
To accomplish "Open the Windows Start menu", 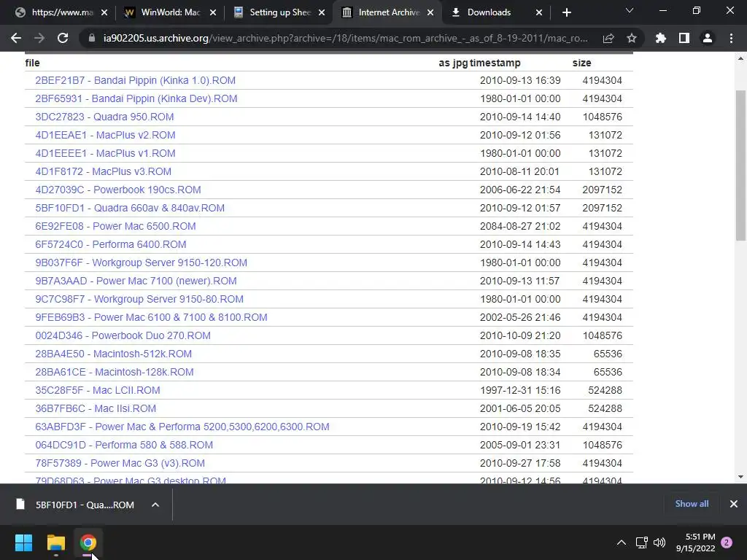I will [23, 542].
